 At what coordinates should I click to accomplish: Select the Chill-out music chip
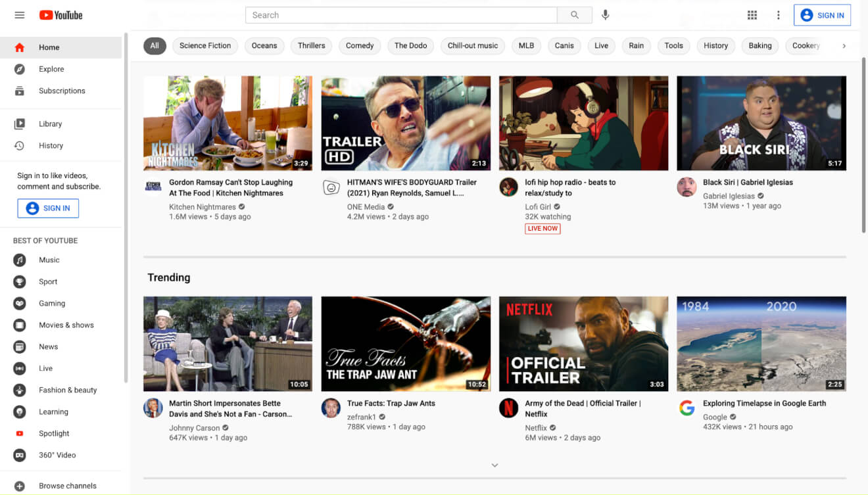(473, 45)
